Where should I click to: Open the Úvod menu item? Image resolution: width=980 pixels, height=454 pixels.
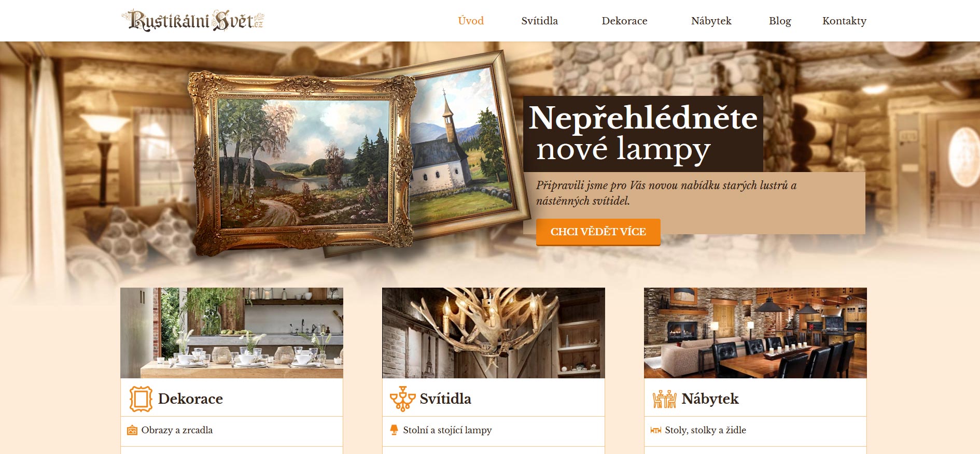pyautogui.click(x=471, y=21)
